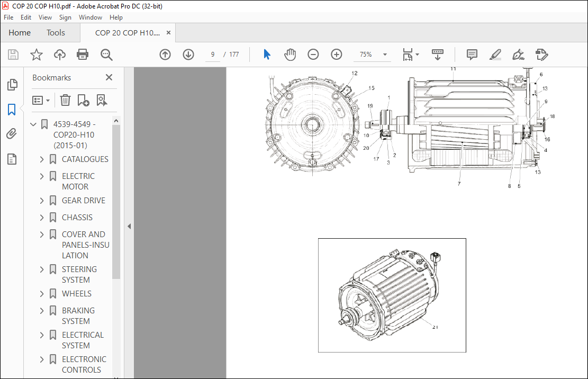Expand the ELECTRIC MOTOR bookmark

point(42,176)
